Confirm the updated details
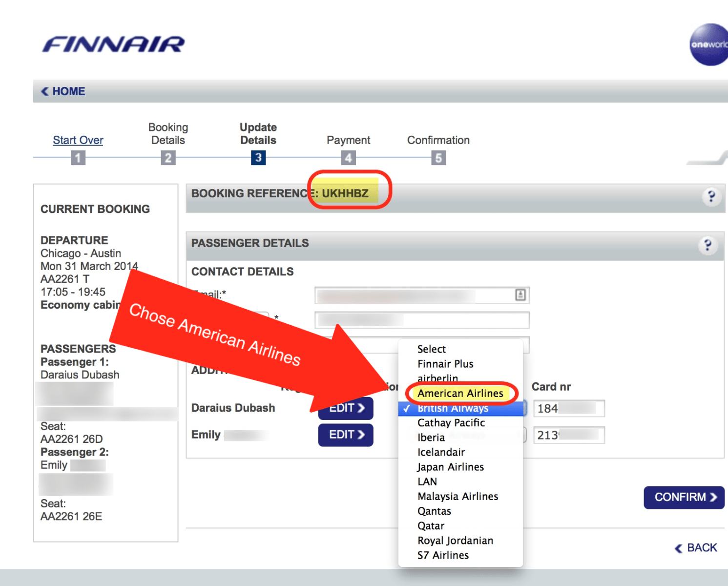 pos(684,497)
